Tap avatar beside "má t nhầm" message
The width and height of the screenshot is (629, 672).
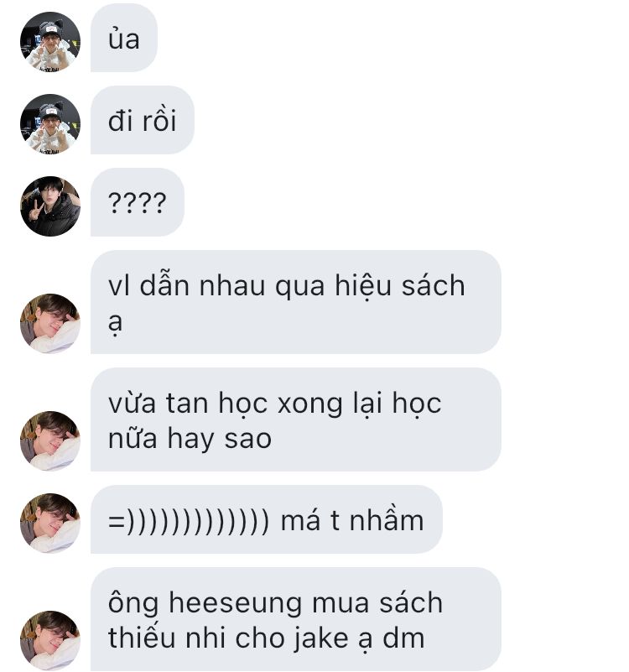(50, 524)
